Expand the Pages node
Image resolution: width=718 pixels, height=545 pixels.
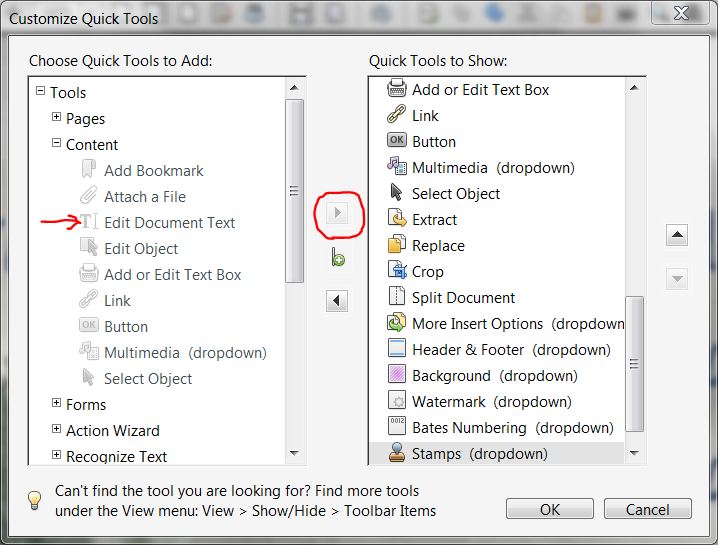(x=56, y=117)
